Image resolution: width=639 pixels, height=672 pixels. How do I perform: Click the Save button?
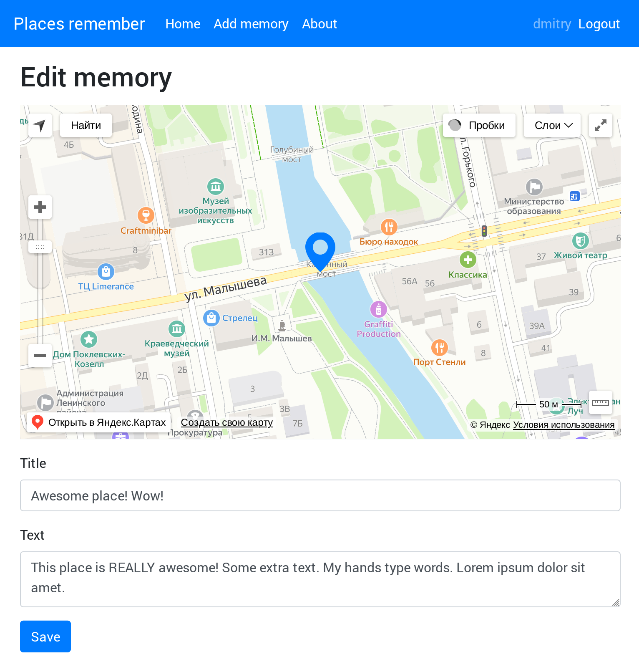(45, 637)
